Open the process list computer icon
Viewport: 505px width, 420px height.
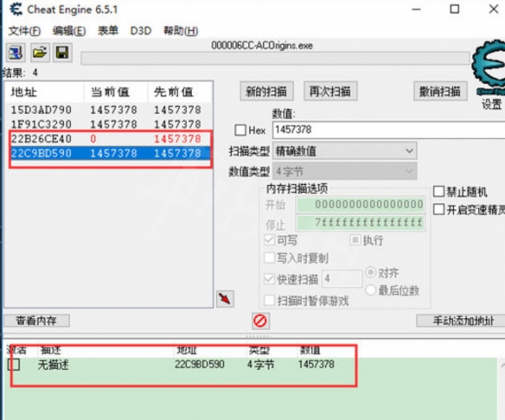coord(16,53)
